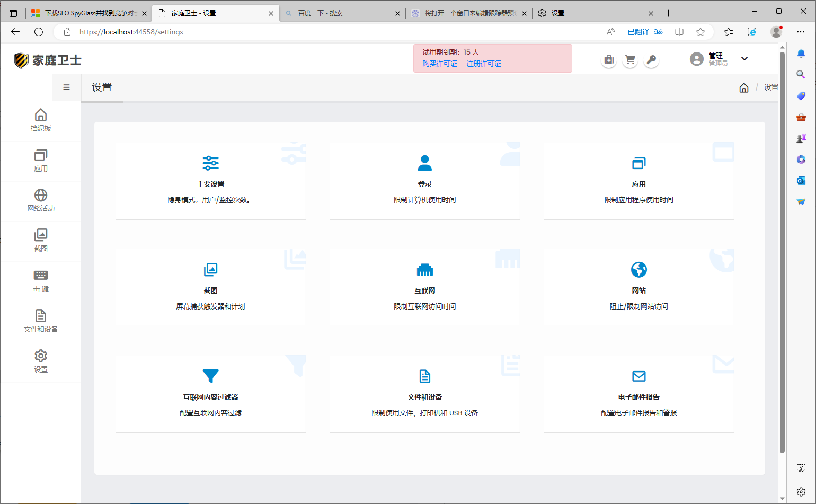Screen dimensions: 816x504
Task: Click the 文件和设备 document card icon
Action: [425, 376]
